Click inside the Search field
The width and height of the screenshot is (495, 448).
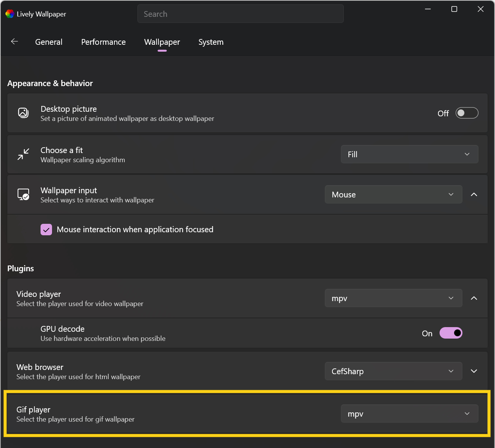(240, 13)
